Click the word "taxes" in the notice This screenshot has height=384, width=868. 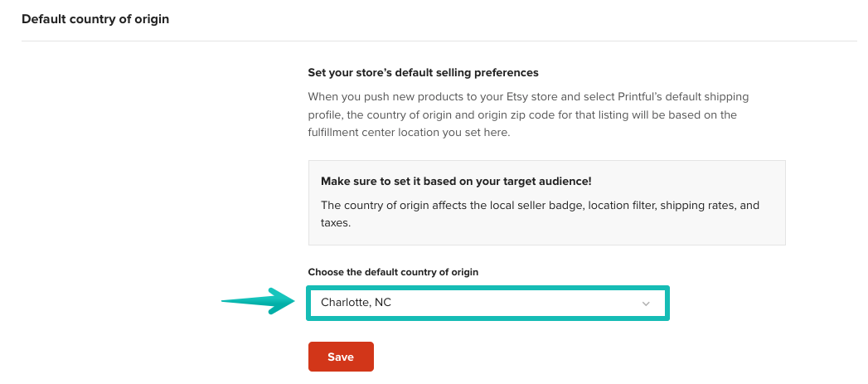(x=336, y=223)
